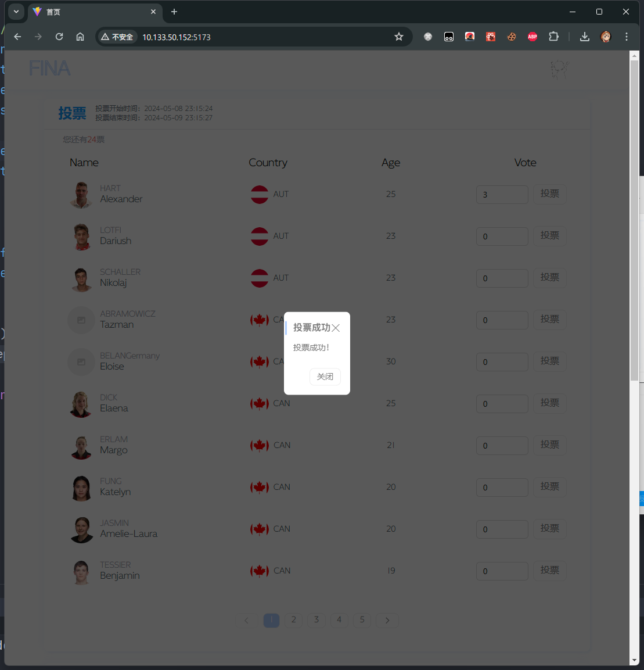Click next page chevron in pagination

(x=387, y=620)
